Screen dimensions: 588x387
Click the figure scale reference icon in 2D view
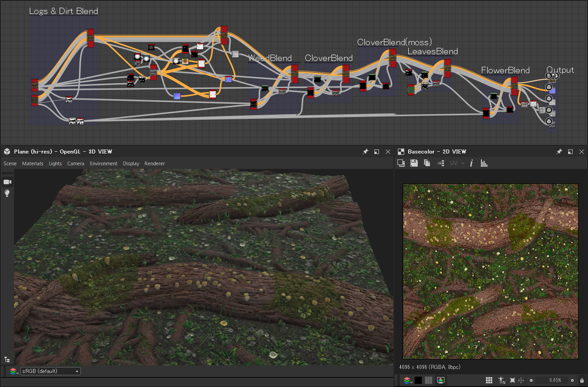(501, 380)
